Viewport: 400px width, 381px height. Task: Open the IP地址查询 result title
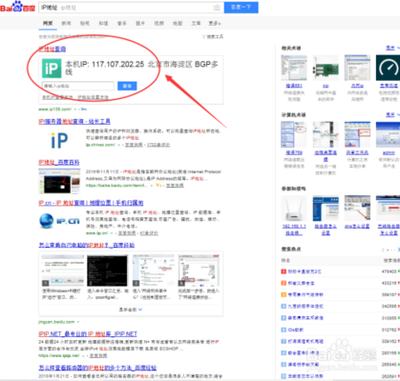point(52,49)
